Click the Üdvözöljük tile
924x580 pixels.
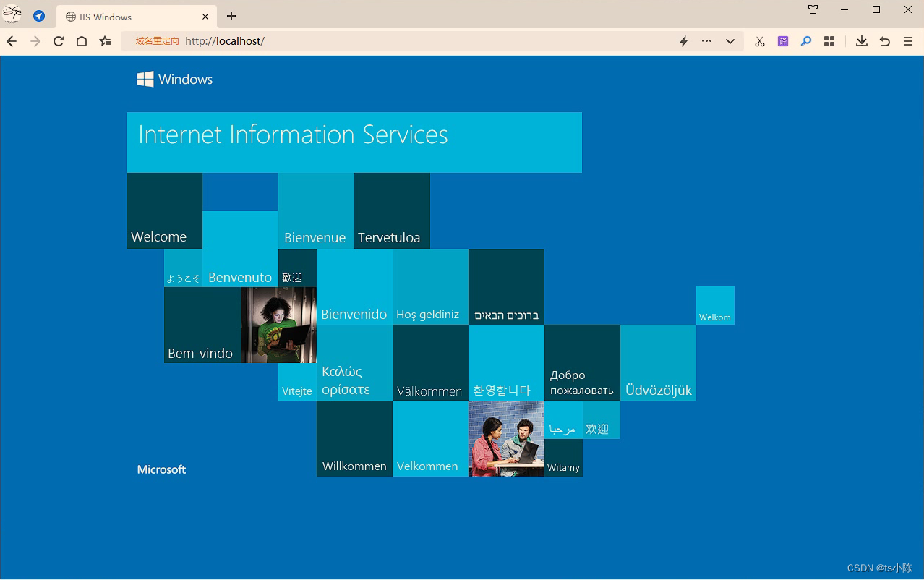(658, 362)
